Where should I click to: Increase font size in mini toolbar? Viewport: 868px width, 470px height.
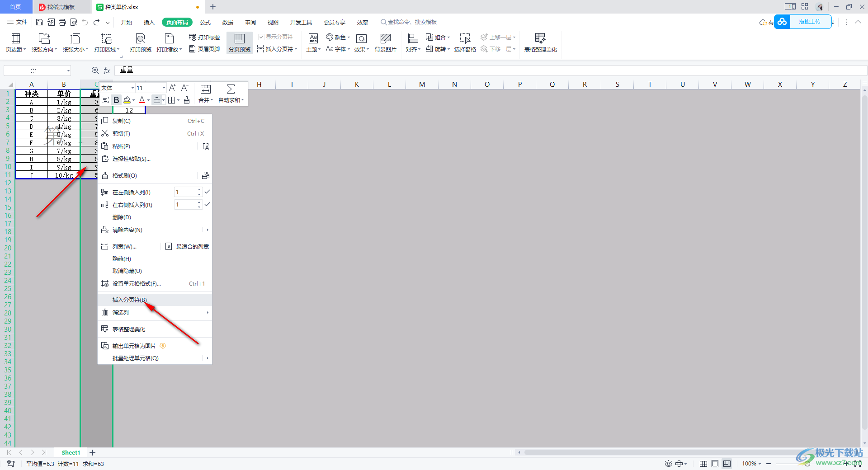tap(172, 88)
